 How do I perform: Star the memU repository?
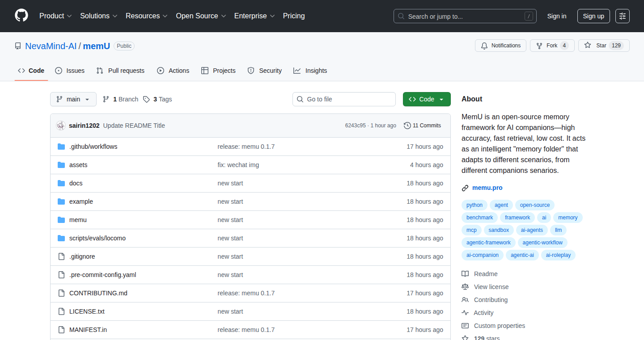pyautogui.click(x=604, y=46)
